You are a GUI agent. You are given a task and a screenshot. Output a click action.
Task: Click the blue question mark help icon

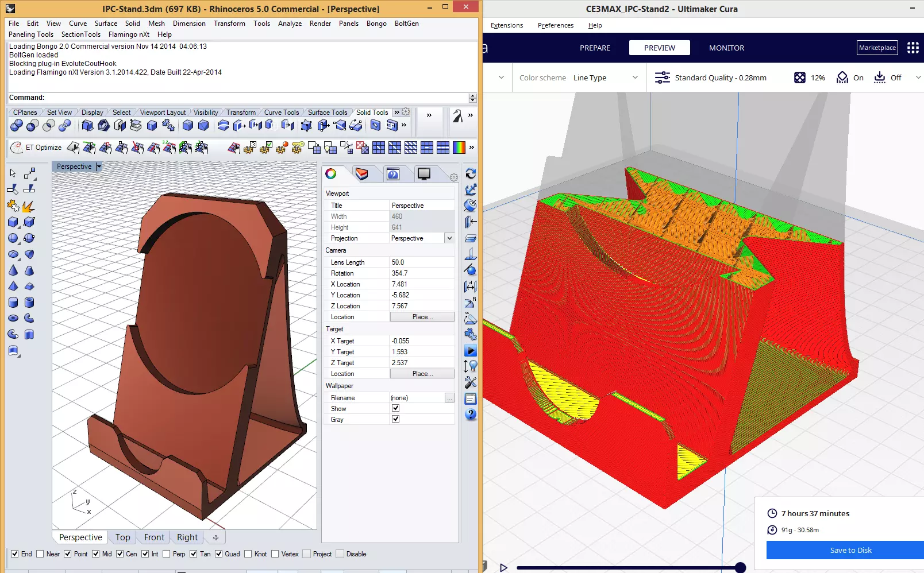[471, 415]
